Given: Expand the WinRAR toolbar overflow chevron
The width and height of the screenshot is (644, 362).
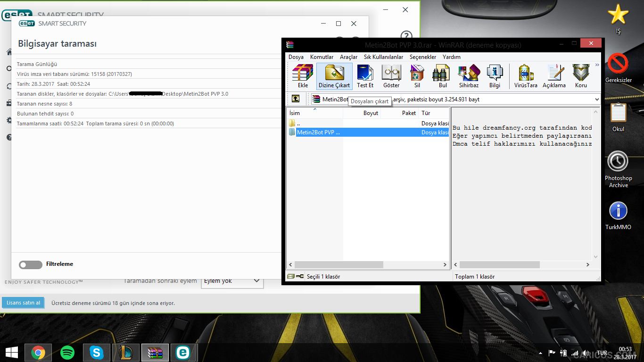Looking at the screenshot, I should click(597, 65).
